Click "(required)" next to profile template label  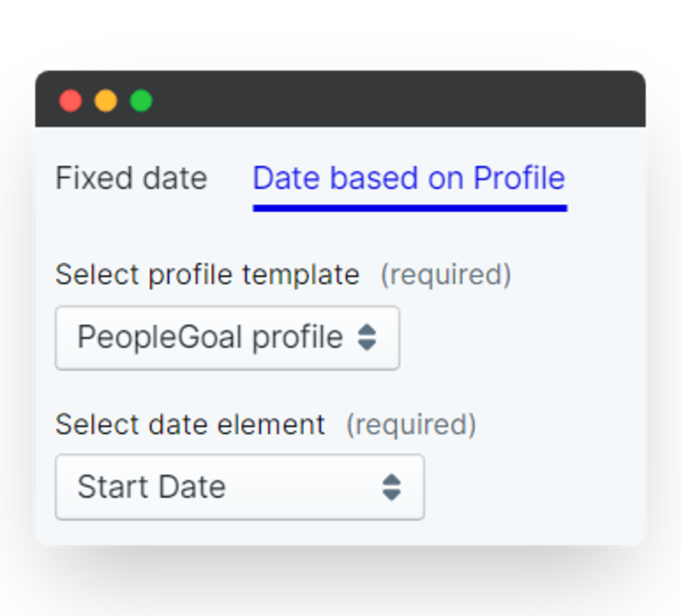(x=445, y=275)
